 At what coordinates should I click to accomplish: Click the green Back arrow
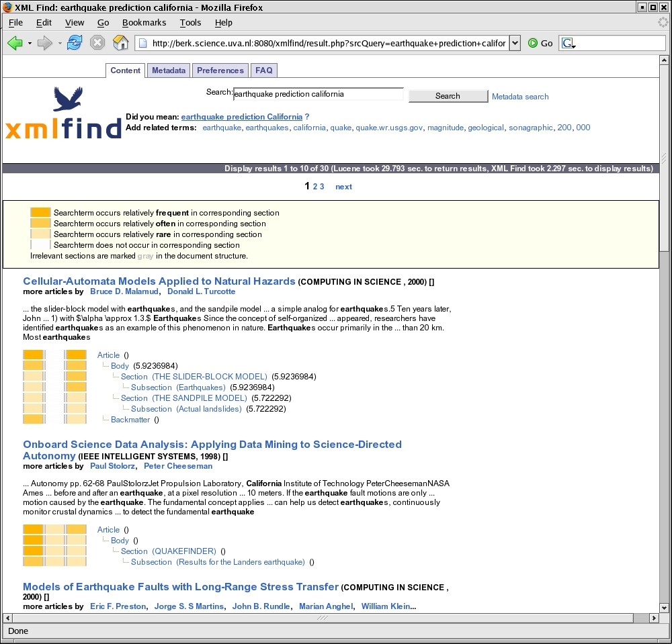(15, 43)
